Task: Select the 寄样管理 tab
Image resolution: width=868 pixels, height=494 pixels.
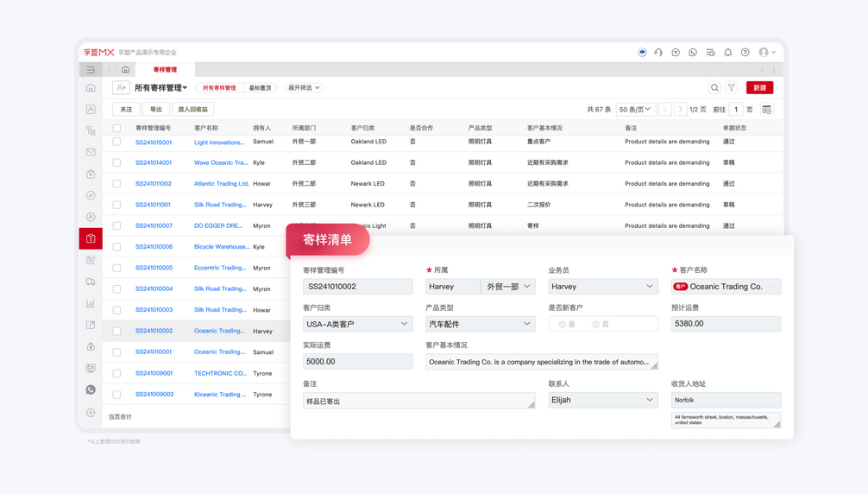Action: point(165,70)
